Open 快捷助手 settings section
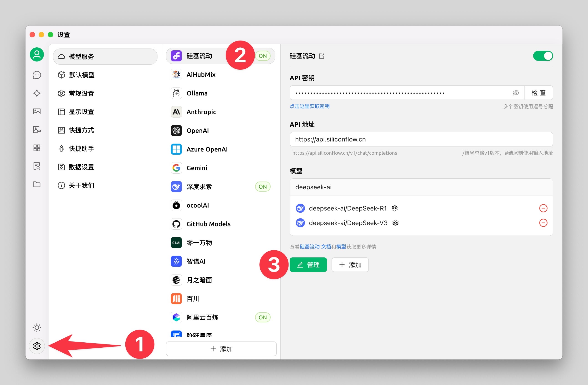The height and width of the screenshot is (385, 588). click(105, 149)
